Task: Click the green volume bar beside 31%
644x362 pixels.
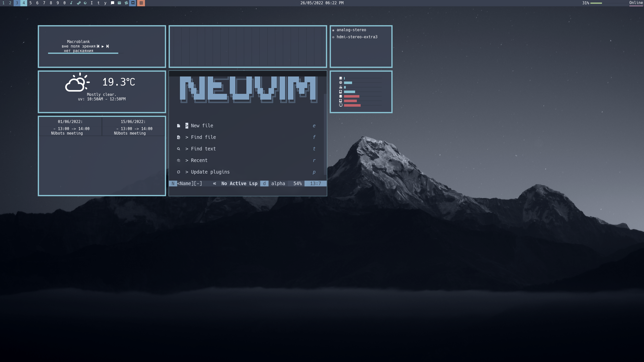Action: pos(596,3)
